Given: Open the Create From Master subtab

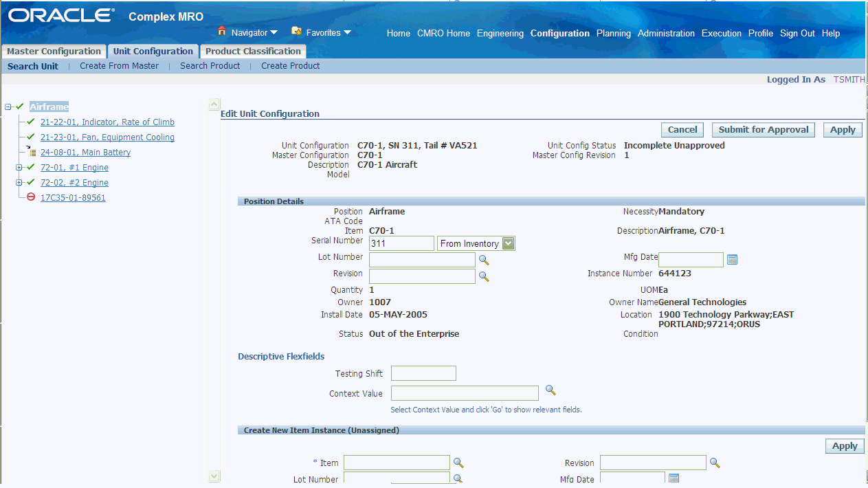Looking at the screenshot, I should point(119,66).
